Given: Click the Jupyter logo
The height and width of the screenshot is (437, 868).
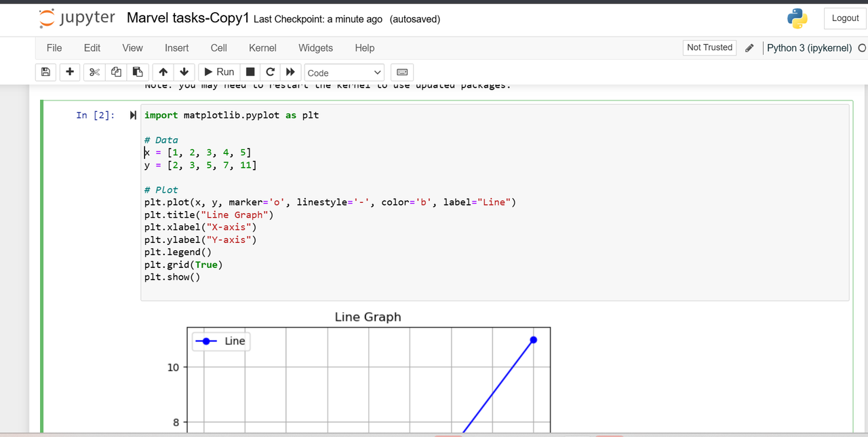Looking at the screenshot, I should tap(77, 18).
